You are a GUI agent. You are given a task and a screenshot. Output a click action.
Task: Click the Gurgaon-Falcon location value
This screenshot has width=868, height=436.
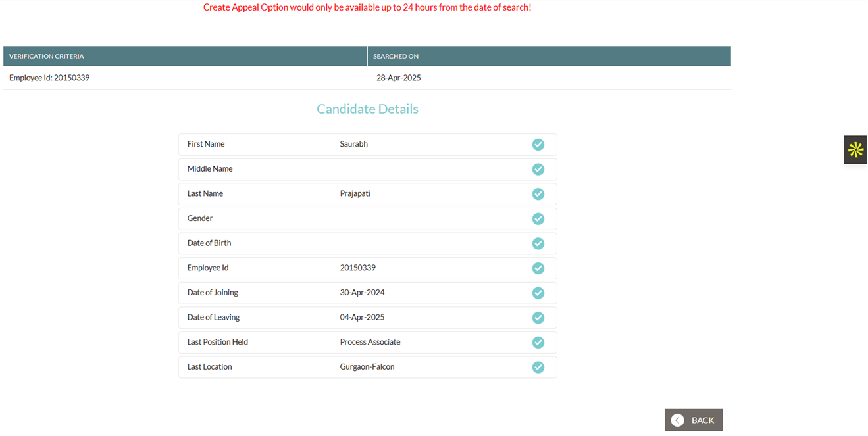point(367,367)
